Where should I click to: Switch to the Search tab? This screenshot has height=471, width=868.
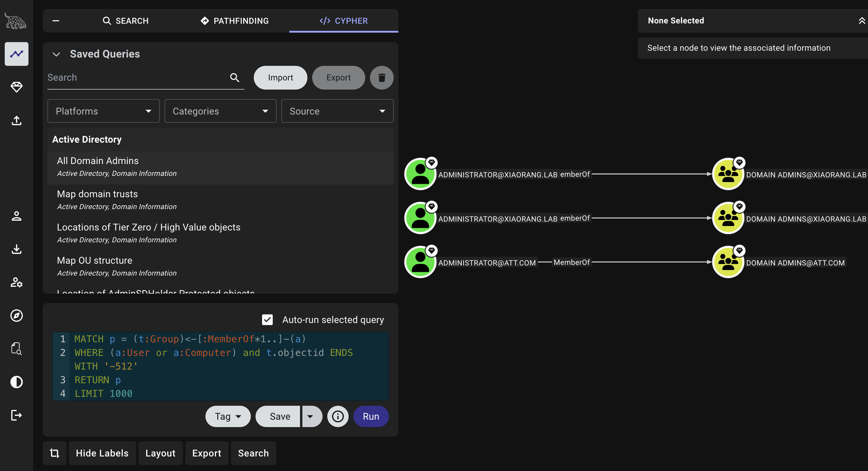(x=125, y=21)
